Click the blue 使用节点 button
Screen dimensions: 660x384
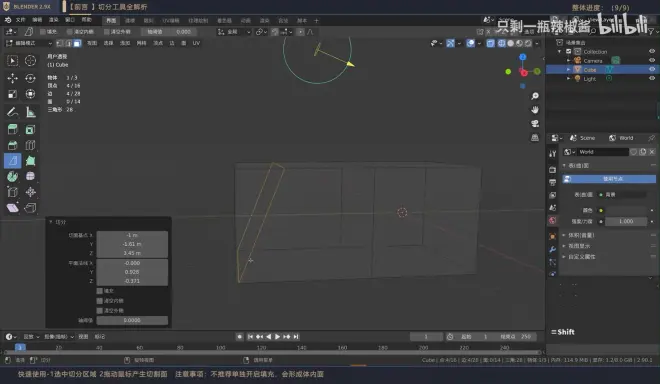coord(609,179)
